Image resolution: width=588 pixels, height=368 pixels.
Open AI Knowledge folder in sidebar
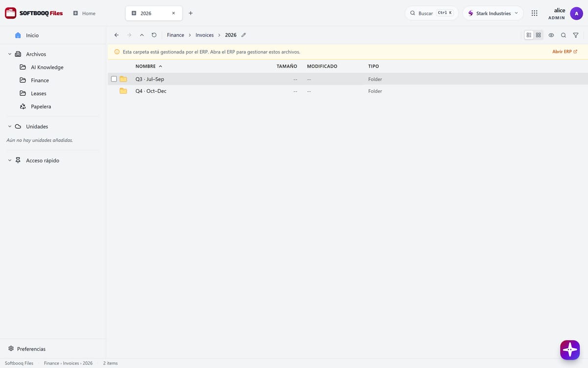coord(47,67)
